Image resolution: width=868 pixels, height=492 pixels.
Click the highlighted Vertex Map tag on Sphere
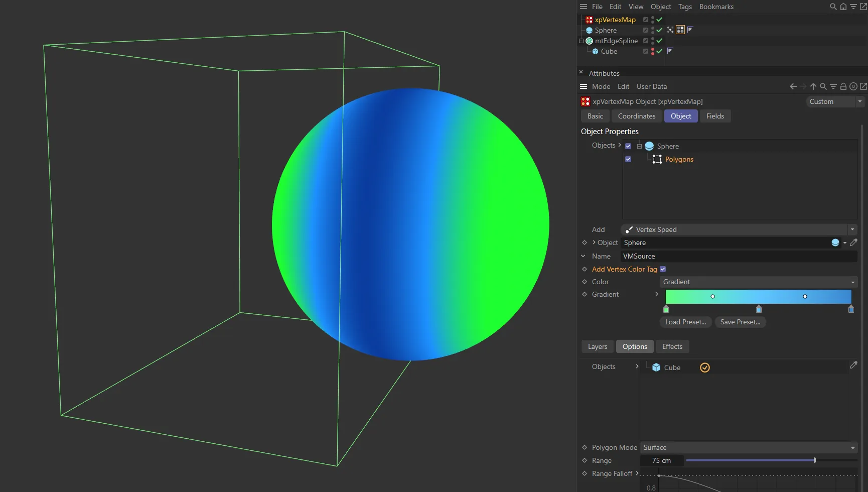coord(680,30)
